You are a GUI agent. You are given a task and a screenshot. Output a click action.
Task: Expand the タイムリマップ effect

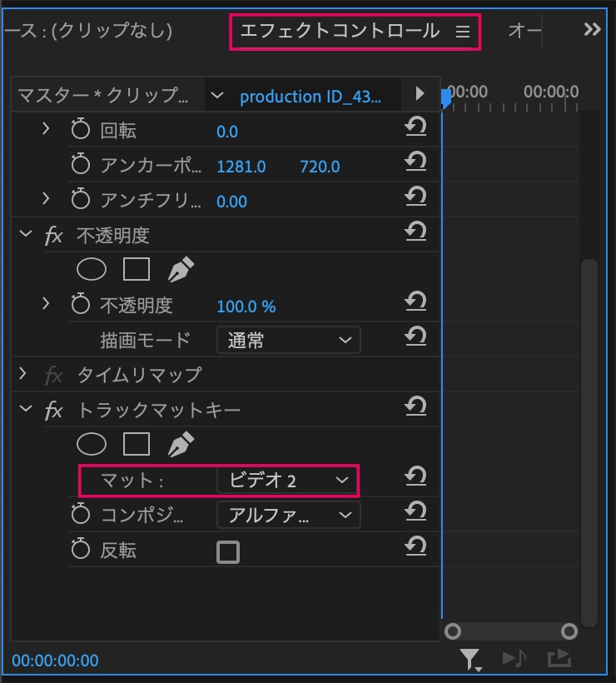pyautogui.click(x=22, y=373)
